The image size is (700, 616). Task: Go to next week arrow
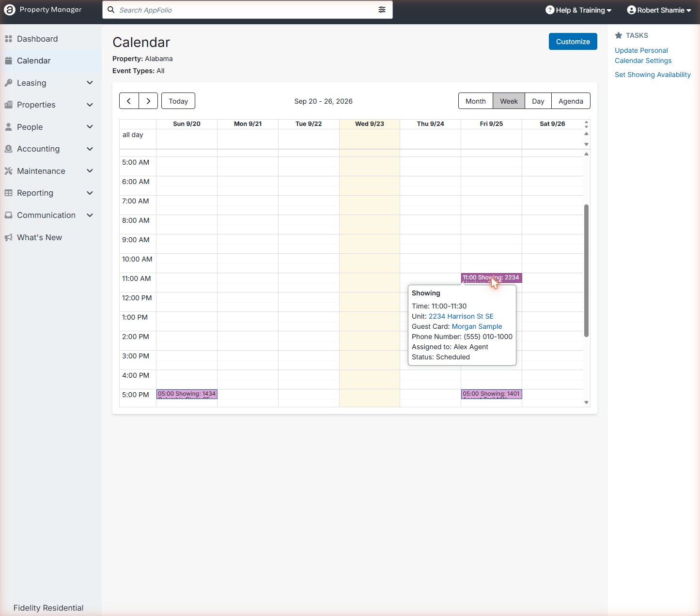click(x=148, y=101)
